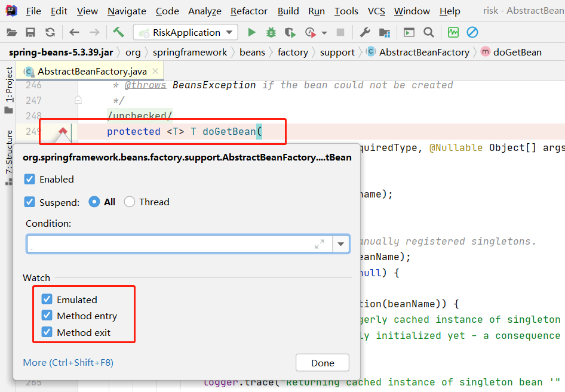Click fold marker on line 247 gutter
565x392 pixels.
coord(78,100)
